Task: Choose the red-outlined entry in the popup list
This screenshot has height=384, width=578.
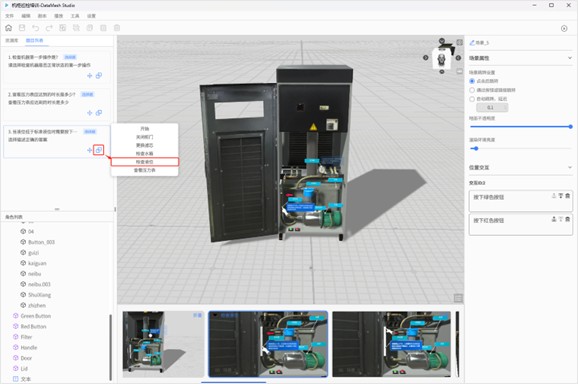Action: (145, 162)
